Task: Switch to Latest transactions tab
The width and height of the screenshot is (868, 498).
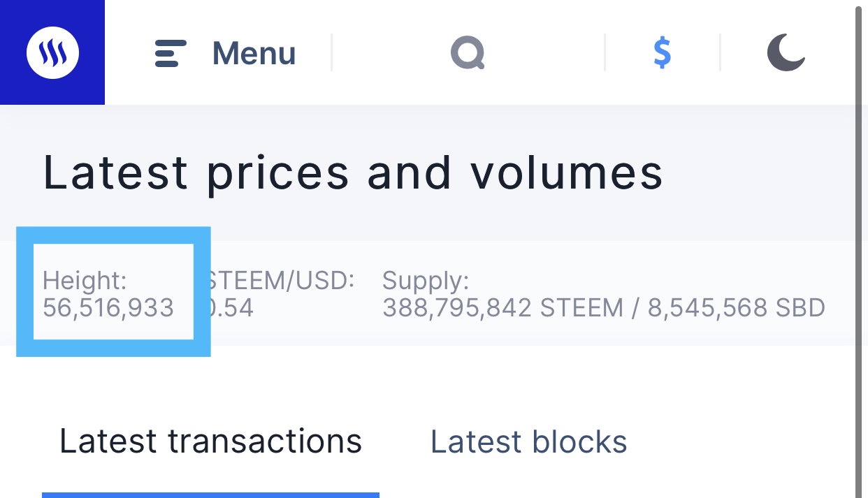Action: tap(210, 441)
